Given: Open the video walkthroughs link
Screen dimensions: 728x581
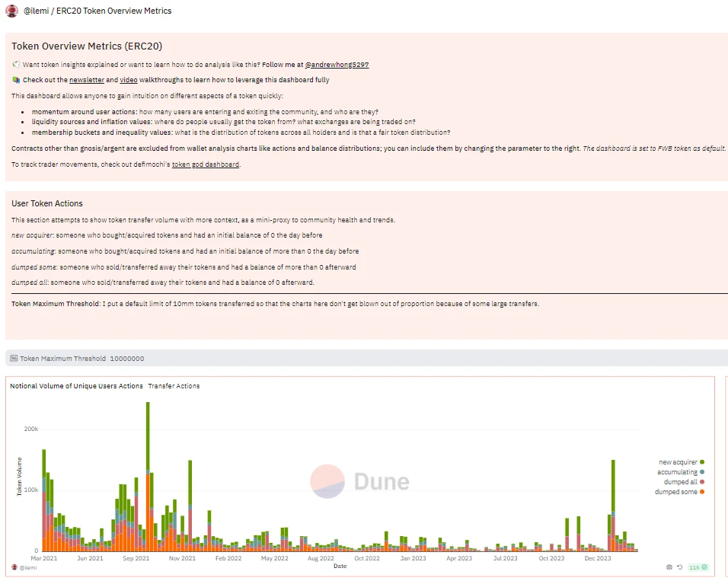Looking at the screenshot, I should pos(129,80).
